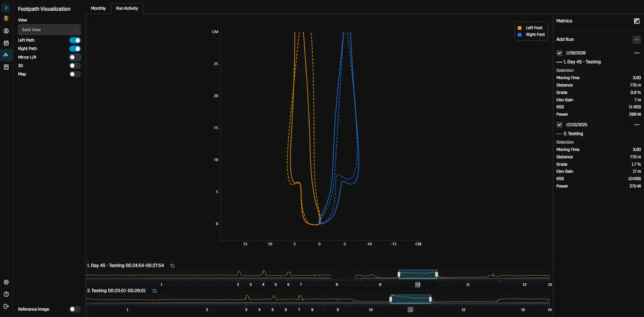Open the calculator icon in sidebar
This screenshot has height=317, width=644.
tap(6, 67)
